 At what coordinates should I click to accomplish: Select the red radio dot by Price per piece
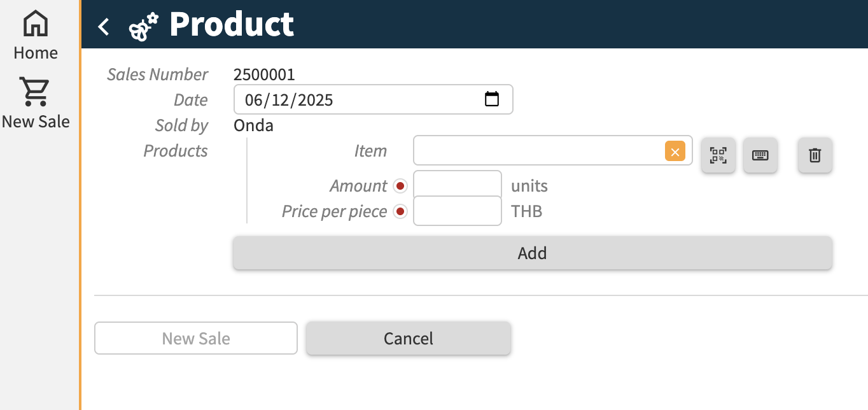pyautogui.click(x=400, y=211)
